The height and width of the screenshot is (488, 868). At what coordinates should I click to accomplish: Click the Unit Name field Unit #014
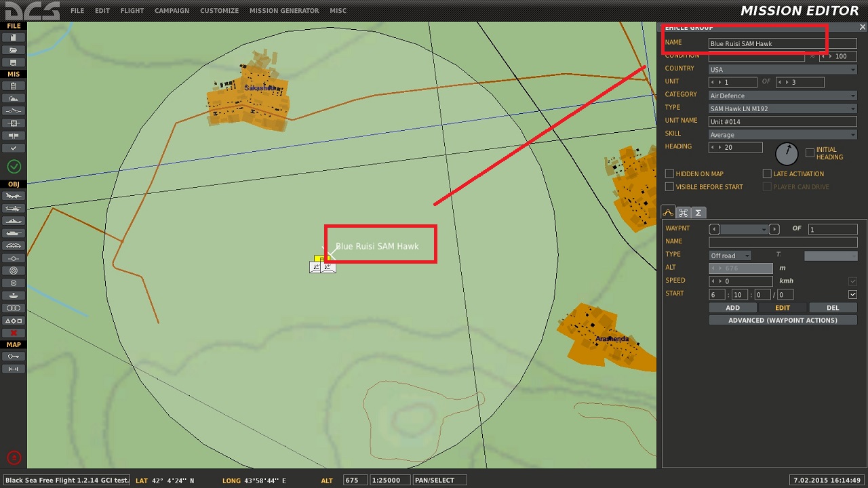783,122
